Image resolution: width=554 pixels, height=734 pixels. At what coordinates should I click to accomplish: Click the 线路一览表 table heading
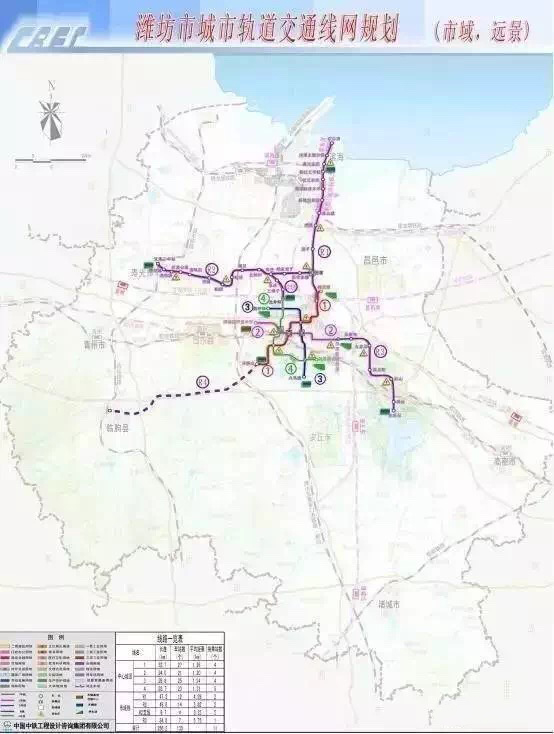(x=170, y=638)
